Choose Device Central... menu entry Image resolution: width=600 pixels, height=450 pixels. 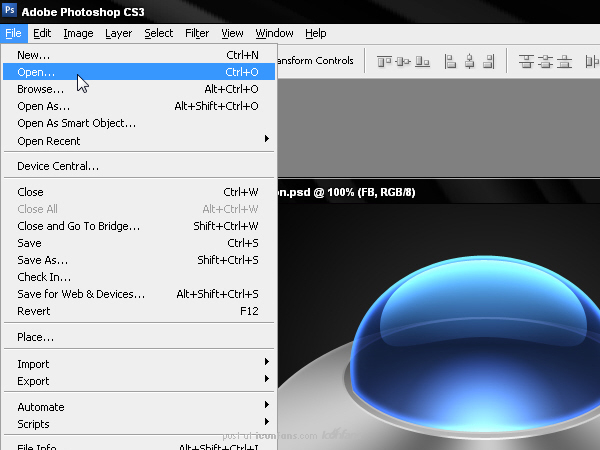click(x=139, y=166)
